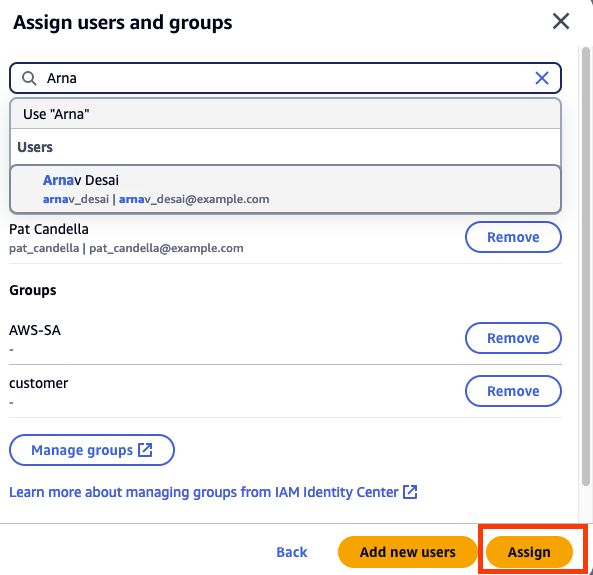
Task: Choose the Use "Arna" suggestion
Action: pyautogui.click(x=285, y=114)
